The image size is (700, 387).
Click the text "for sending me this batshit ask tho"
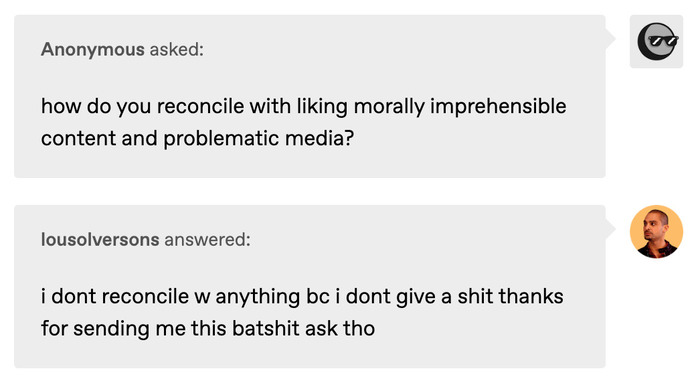pyautogui.click(x=208, y=329)
